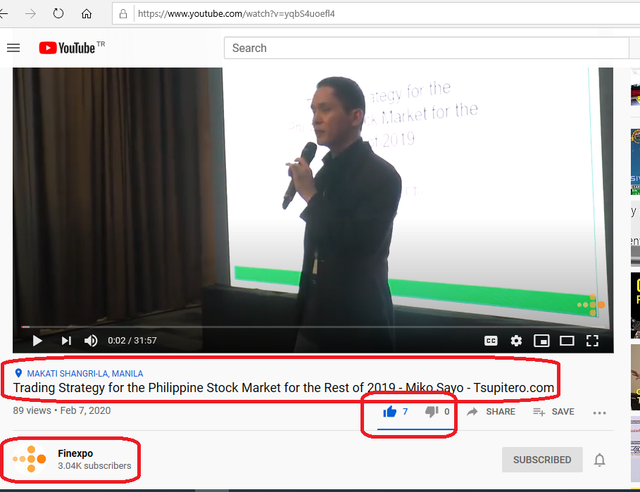The height and width of the screenshot is (492, 640).
Task: Click into the YouTube Search field
Action: point(426,48)
